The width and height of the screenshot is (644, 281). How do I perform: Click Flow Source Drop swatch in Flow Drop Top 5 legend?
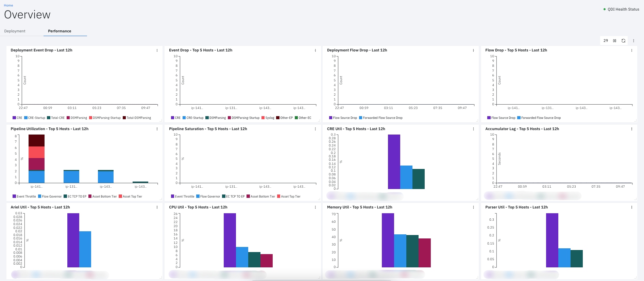(489, 118)
